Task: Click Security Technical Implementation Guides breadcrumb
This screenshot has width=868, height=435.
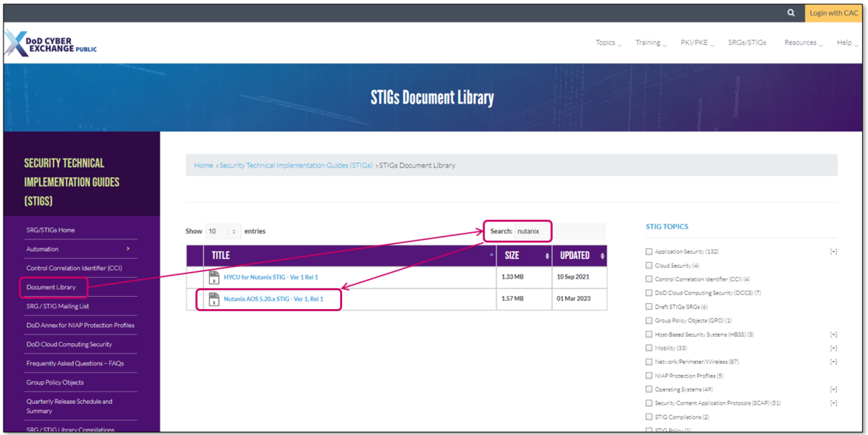Action: click(296, 165)
